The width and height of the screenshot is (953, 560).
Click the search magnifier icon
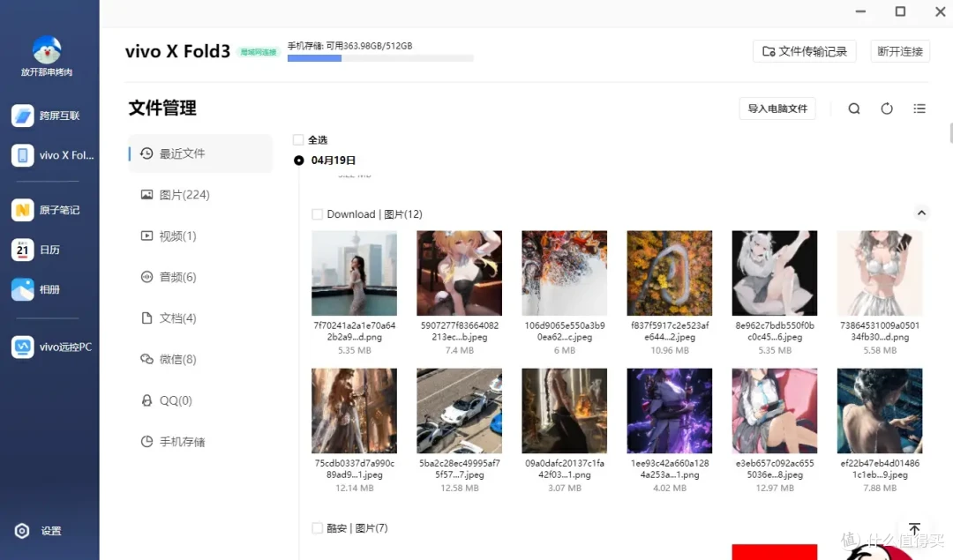tap(854, 108)
